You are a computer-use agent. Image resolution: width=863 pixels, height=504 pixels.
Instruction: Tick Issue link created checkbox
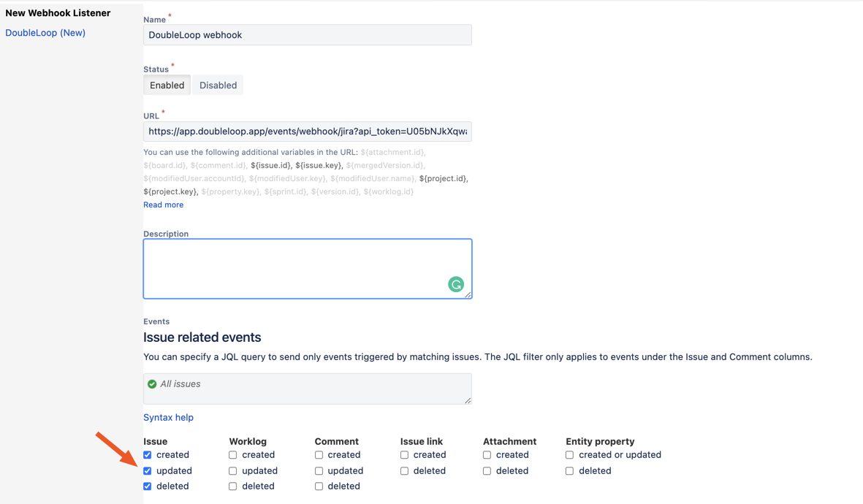[405, 455]
